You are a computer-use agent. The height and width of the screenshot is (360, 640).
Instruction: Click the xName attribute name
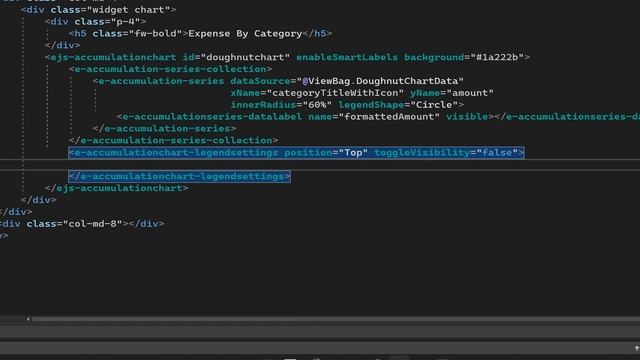click(245, 93)
